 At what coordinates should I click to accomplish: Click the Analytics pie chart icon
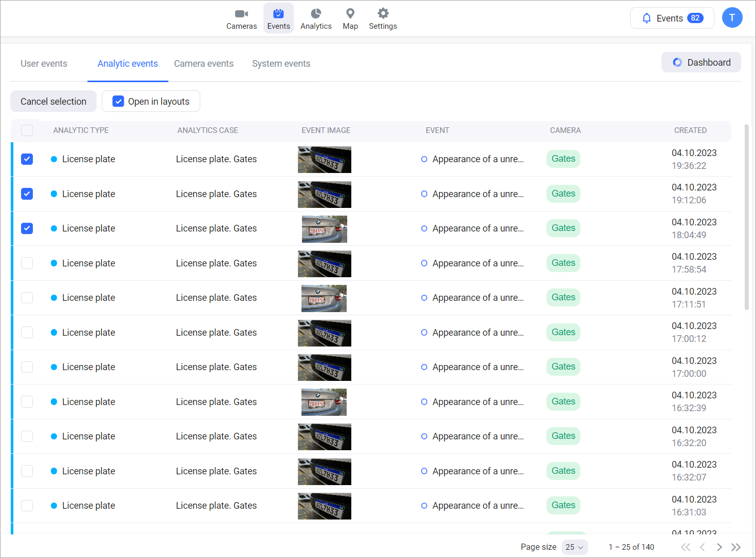tap(316, 14)
